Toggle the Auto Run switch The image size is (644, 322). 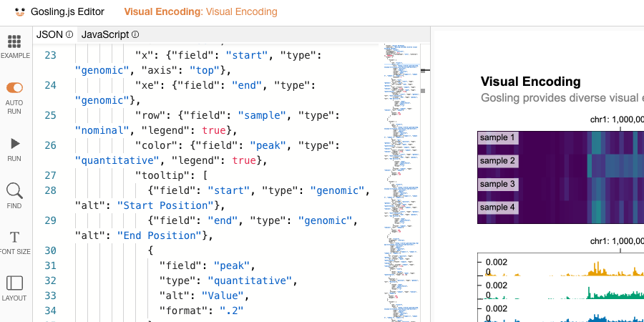[14, 87]
